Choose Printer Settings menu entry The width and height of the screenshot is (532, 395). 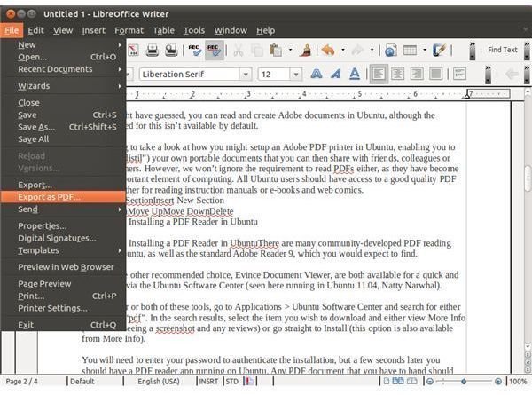pyautogui.click(x=63, y=308)
